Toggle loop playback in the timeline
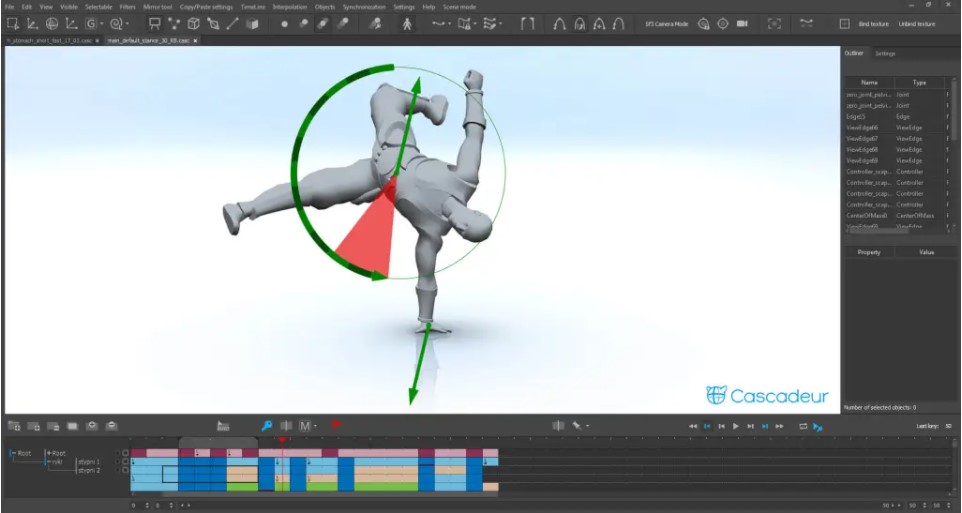The width and height of the screenshot is (962, 513). point(802,427)
